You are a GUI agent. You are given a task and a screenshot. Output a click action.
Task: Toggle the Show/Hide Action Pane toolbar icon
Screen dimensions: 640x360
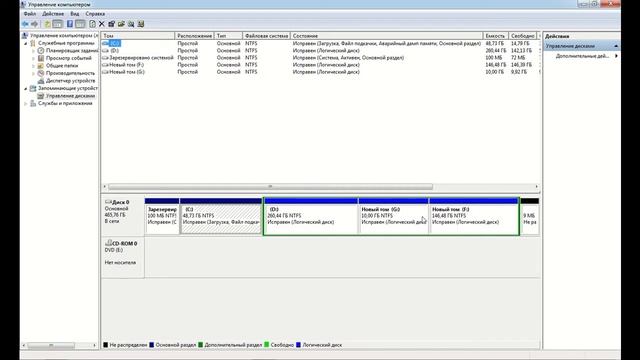pyautogui.click(x=80, y=24)
